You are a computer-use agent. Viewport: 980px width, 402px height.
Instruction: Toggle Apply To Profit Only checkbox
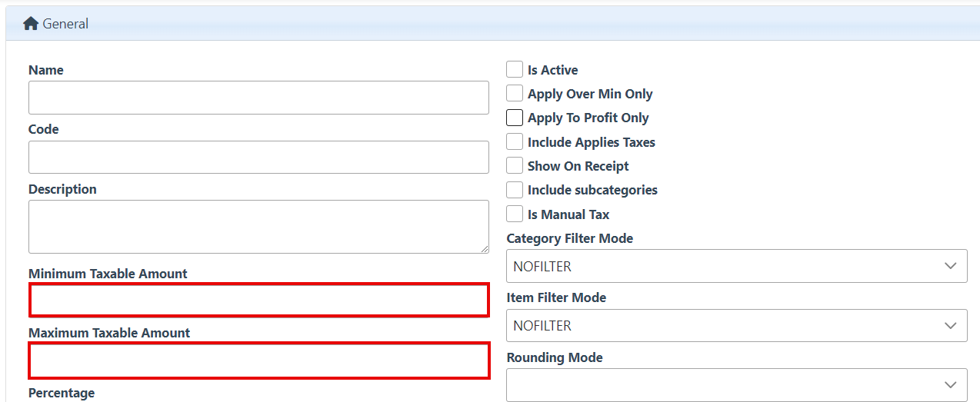515,118
